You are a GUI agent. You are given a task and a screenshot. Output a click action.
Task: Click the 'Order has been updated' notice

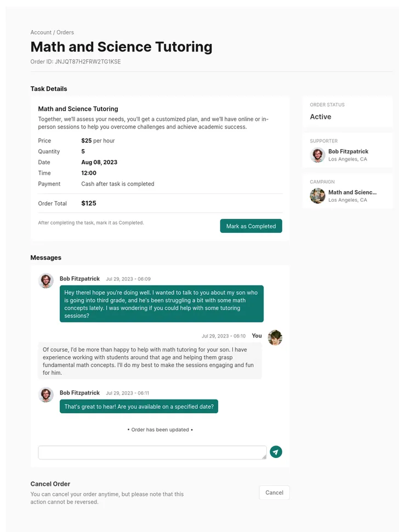(x=160, y=430)
